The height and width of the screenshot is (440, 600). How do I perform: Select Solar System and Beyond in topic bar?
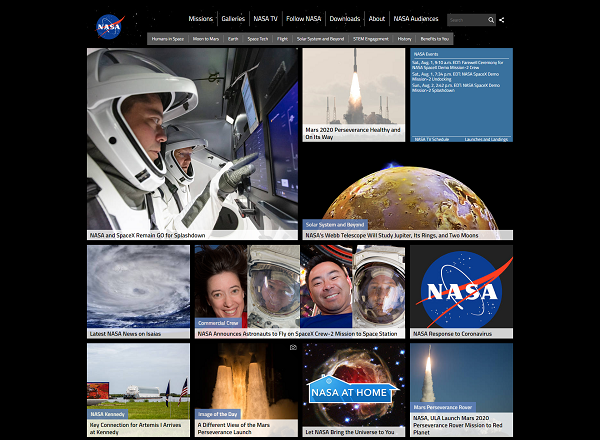pos(320,39)
